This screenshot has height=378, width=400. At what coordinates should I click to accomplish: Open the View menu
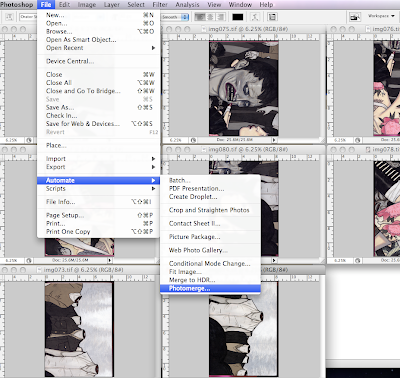pos(214,5)
